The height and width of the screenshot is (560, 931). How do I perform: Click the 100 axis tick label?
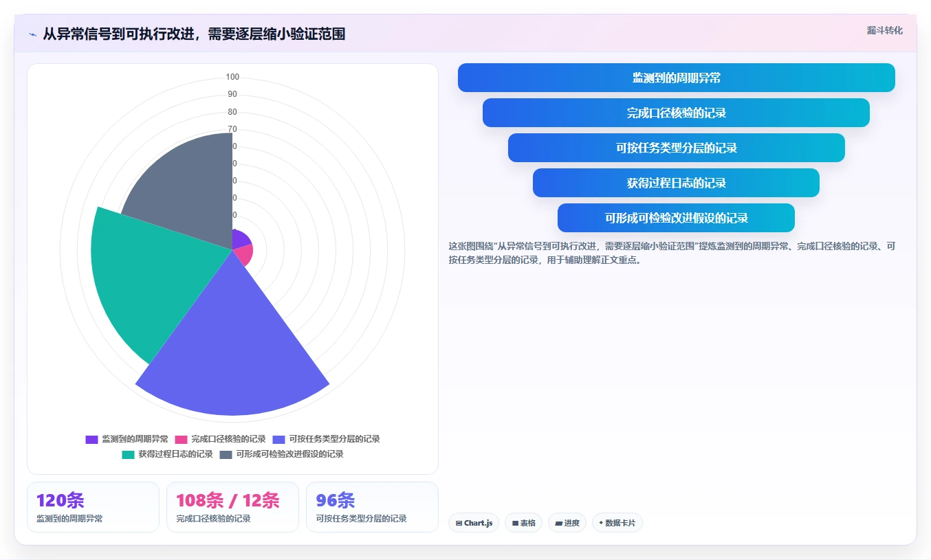coord(232,77)
